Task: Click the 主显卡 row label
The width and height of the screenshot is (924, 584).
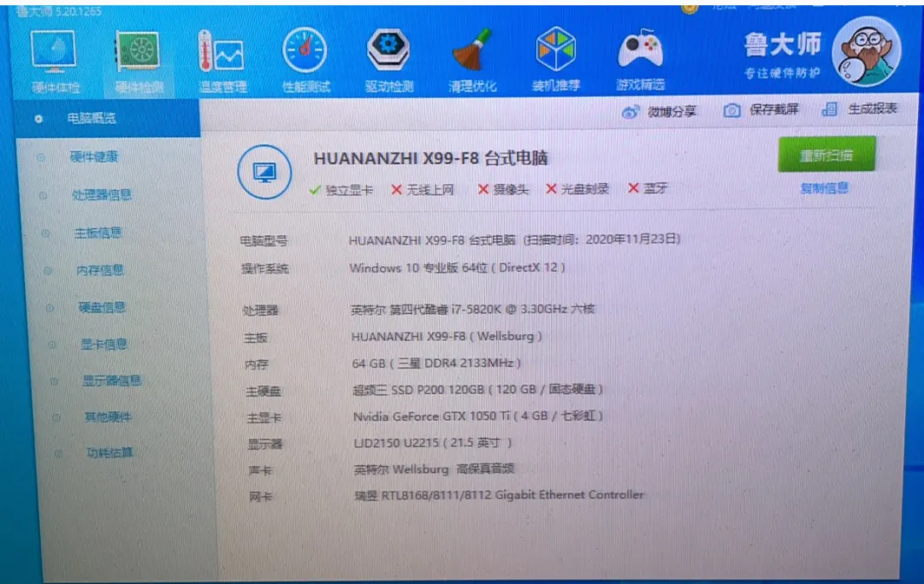Action: tap(264, 417)
